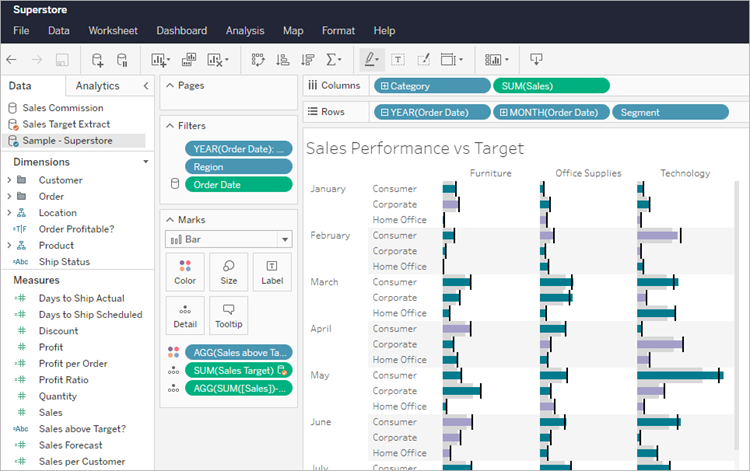Click the Swap Rows and Columns icon

(258, 60)
